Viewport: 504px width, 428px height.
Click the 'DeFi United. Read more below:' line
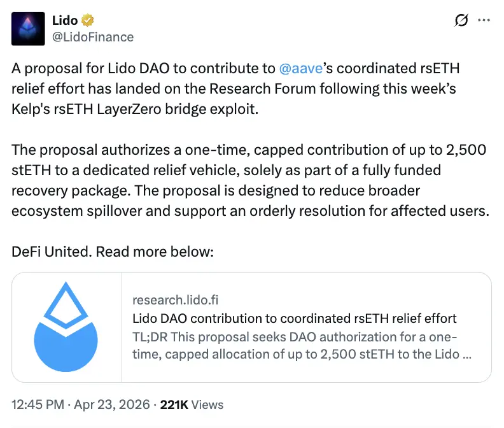point(113,251)
